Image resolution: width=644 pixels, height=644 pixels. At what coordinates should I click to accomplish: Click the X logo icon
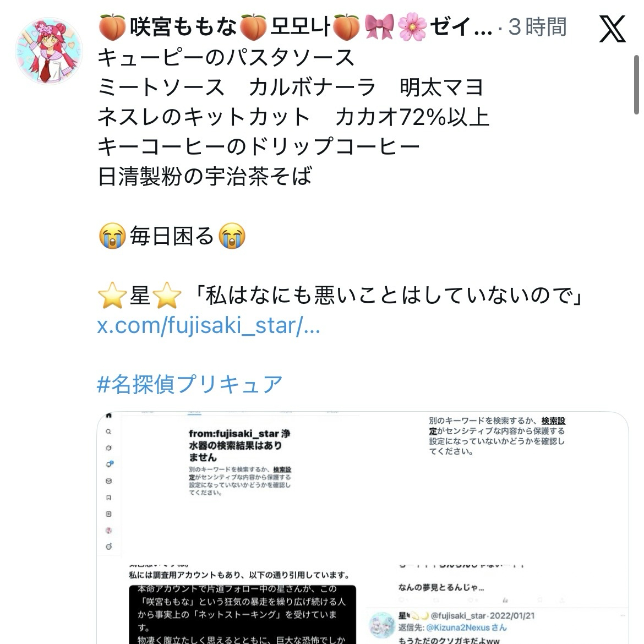tap(612, 29)
